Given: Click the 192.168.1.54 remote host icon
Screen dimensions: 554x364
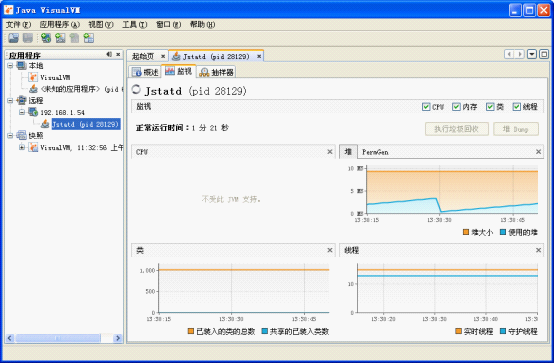Looking at the screenshot, I should click(x=33, y=112).
